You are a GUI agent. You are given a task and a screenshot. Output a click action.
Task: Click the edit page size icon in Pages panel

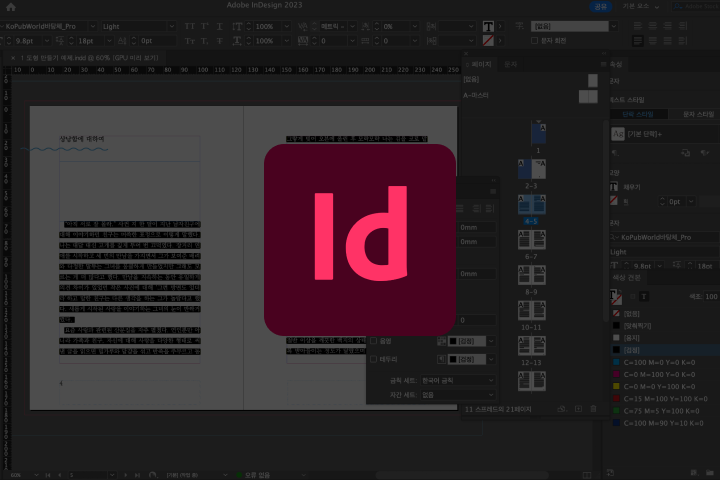(561, 409)
